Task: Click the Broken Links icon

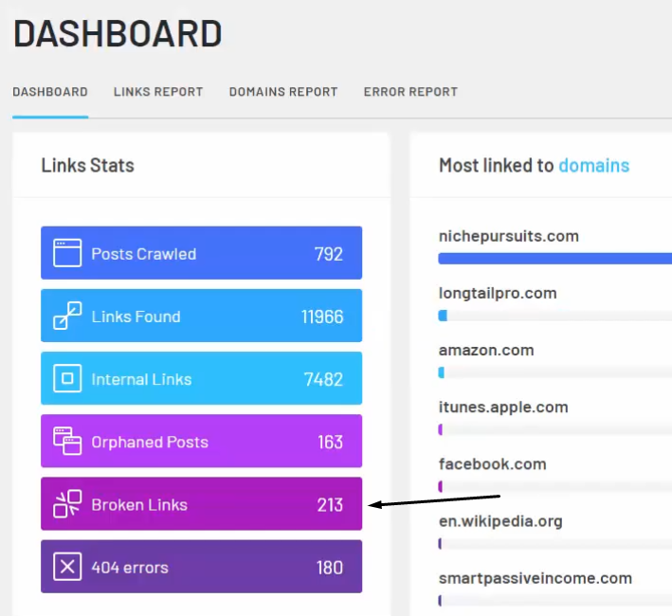Action: click(x=67, y=504)
